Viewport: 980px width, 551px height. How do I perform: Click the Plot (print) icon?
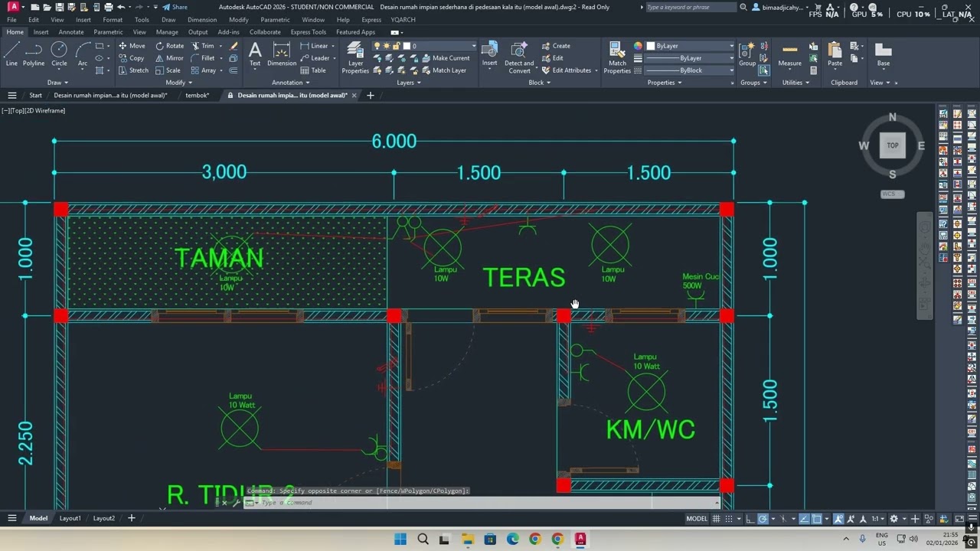pyautogui.click(x=107, y=7)
